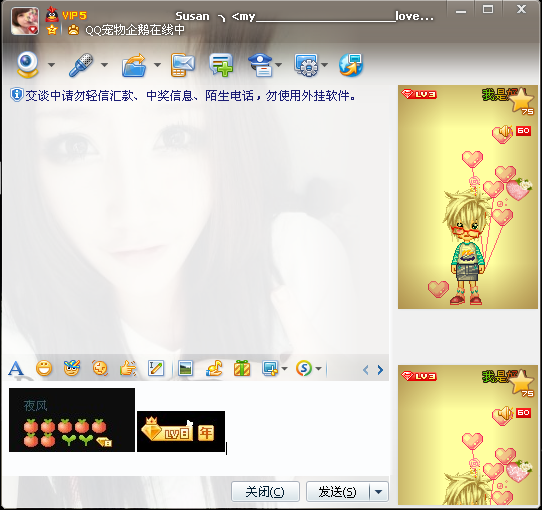Click the QQ penguin VIP icon
Image resolution: width=542 pixels, height=510 pixels.
pyautogui.click(x=52, y=14)
